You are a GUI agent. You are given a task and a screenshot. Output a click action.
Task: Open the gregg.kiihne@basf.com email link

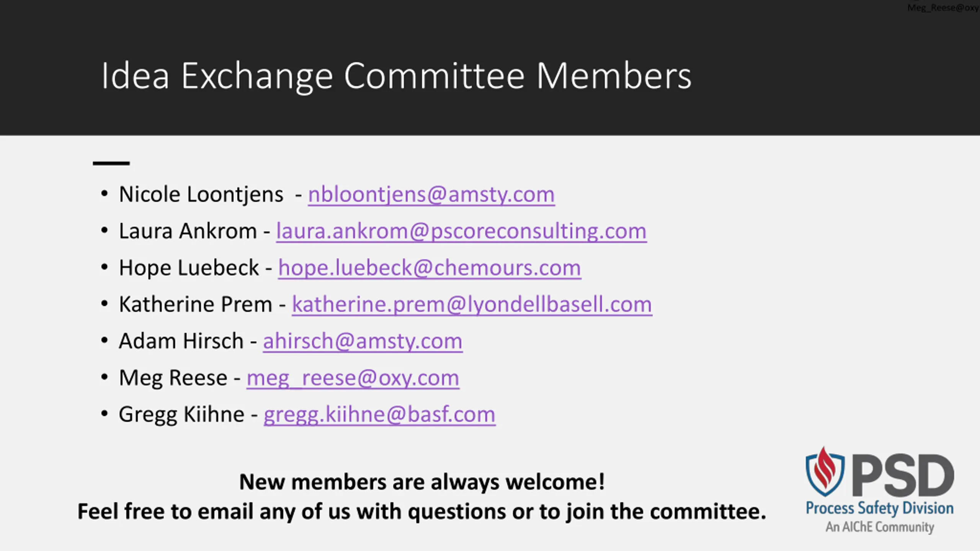coord(379,415)
